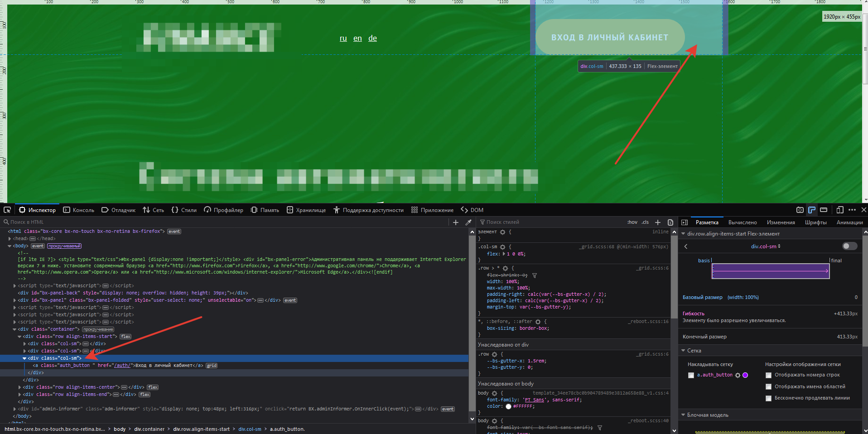868x434 pixels.
Task: Go back using the flex item back arrow
Action: pos(686,246)
